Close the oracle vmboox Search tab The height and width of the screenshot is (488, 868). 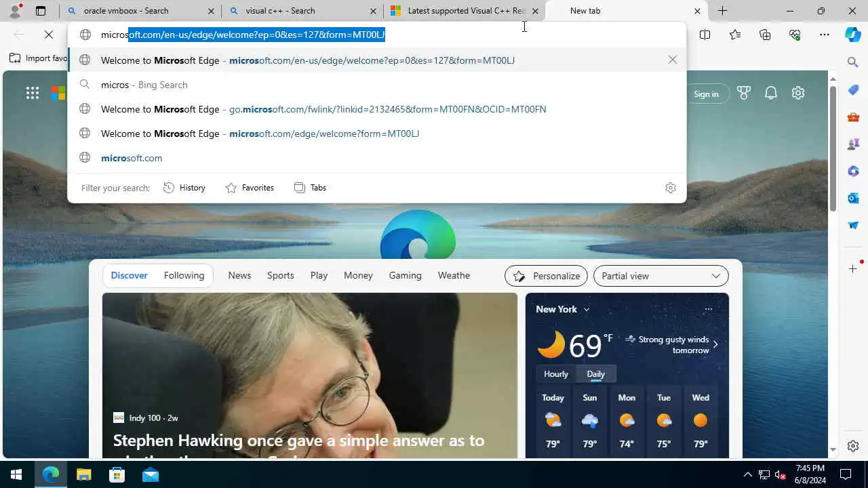pyautogui.click(x=211, y=11)
